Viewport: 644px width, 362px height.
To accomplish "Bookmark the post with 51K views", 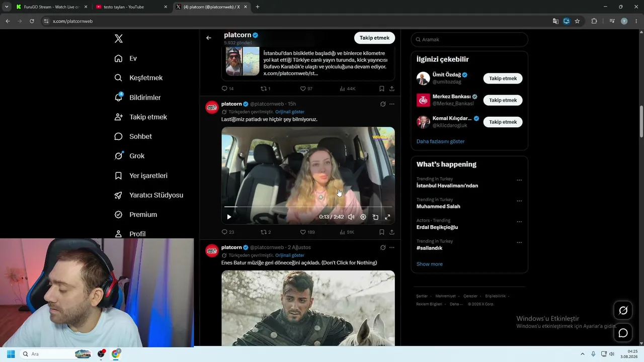I will tap(382, 232).
